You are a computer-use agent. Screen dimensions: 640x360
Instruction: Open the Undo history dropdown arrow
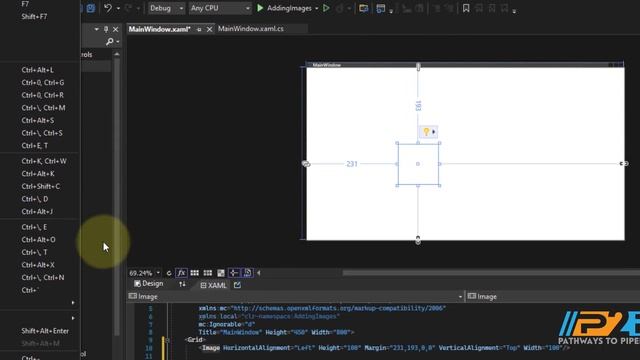[118, 8]
